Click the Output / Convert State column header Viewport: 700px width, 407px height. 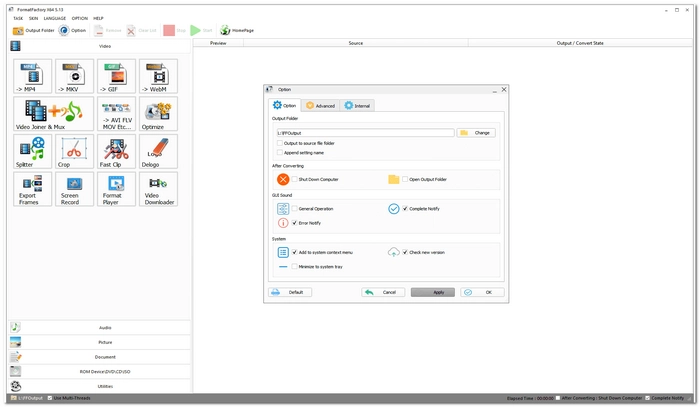[x=580, y=43]
